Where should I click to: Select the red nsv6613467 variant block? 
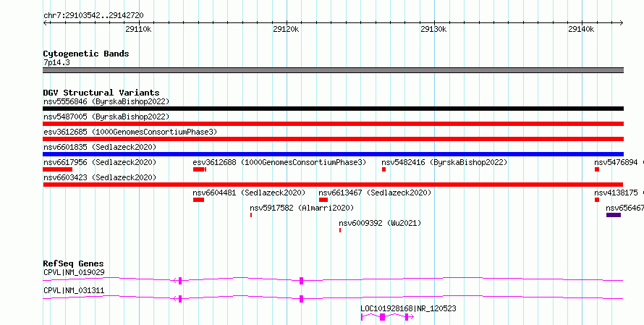pyautogui.click(x=323, y=200)
